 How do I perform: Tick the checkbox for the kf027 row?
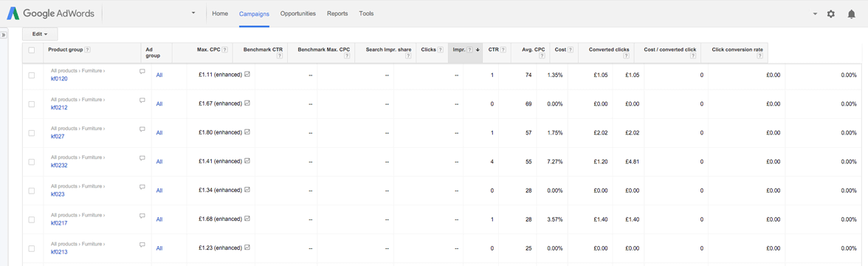click(32, 133)
